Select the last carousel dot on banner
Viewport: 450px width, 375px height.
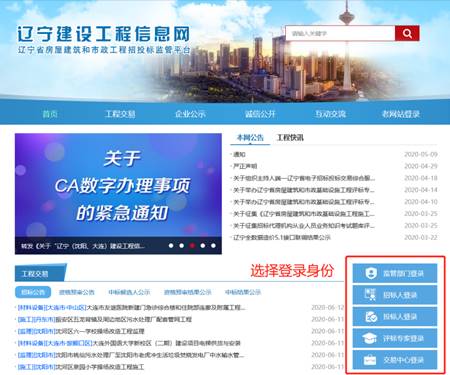point(213,246)
